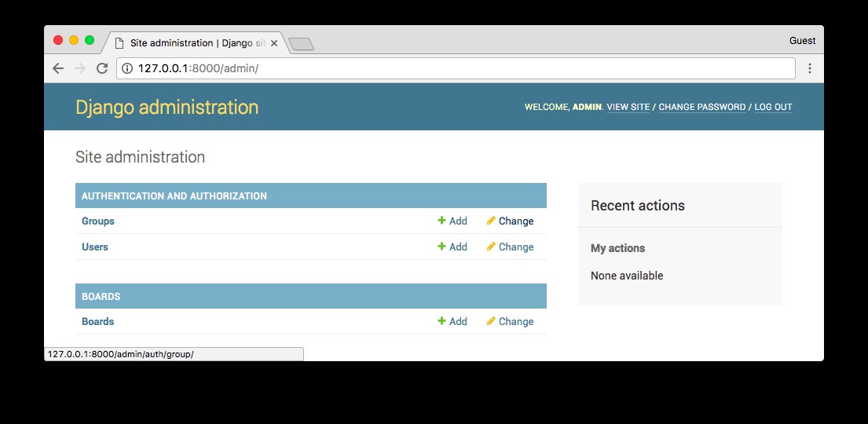Viewport: 868px width, 424px height.
Task: Reload the page with the refresh icon
Action: 102,68
